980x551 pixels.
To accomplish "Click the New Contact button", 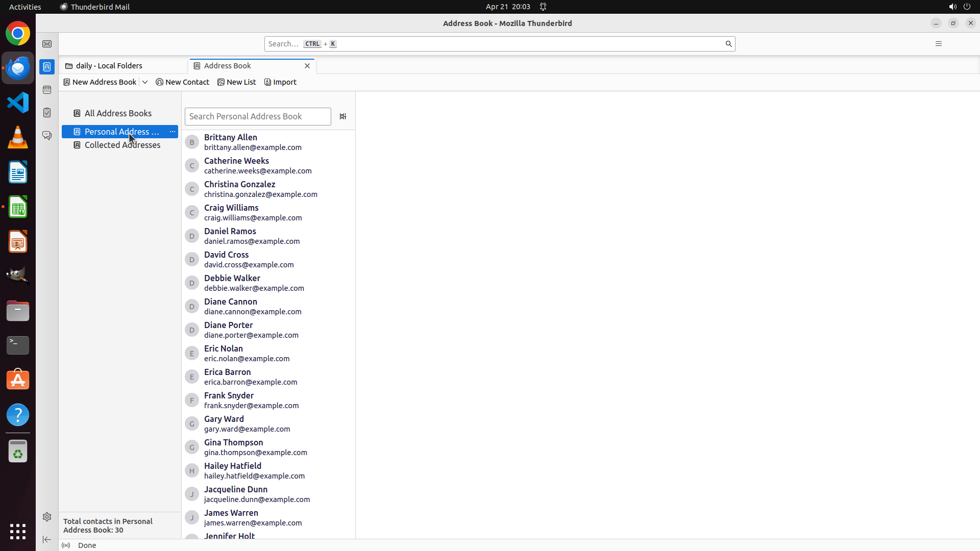I will (183, 82).
